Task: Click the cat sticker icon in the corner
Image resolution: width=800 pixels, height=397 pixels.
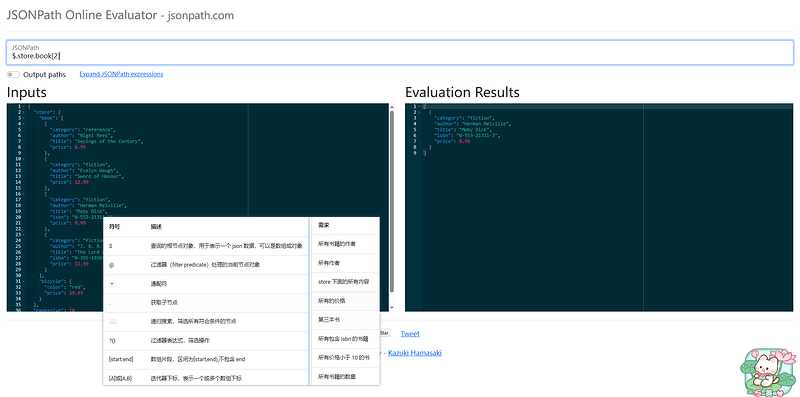Action: [x=770, y=371]
